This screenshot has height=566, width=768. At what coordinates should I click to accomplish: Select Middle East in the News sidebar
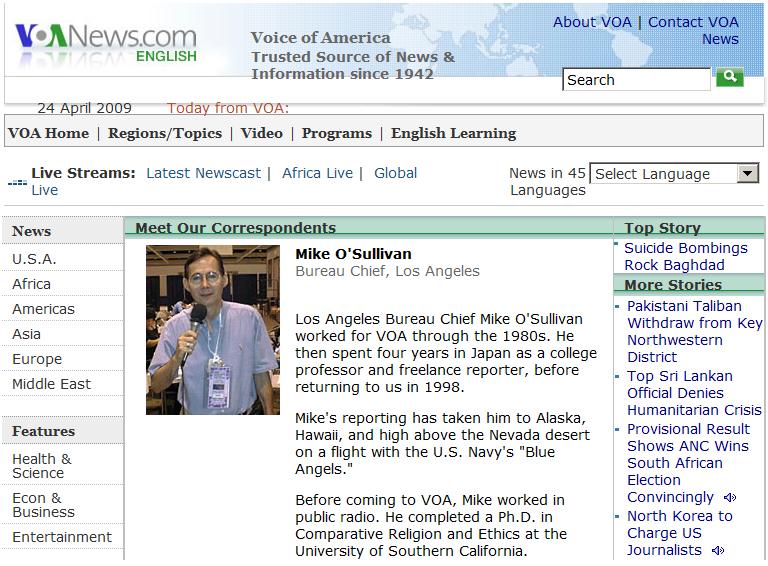point(51,384)
